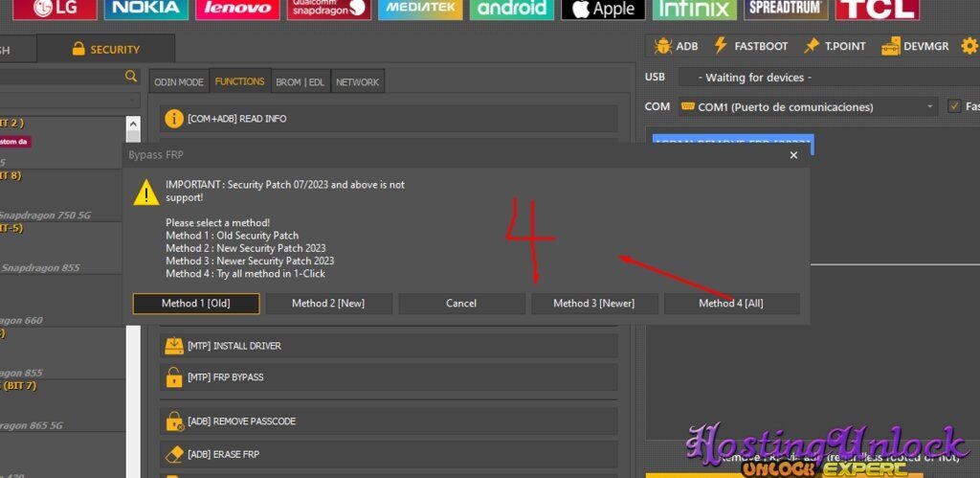This screenshot has height=478, width=980.
Task: Open the FUNCTIONS tab
Action: 240,81
